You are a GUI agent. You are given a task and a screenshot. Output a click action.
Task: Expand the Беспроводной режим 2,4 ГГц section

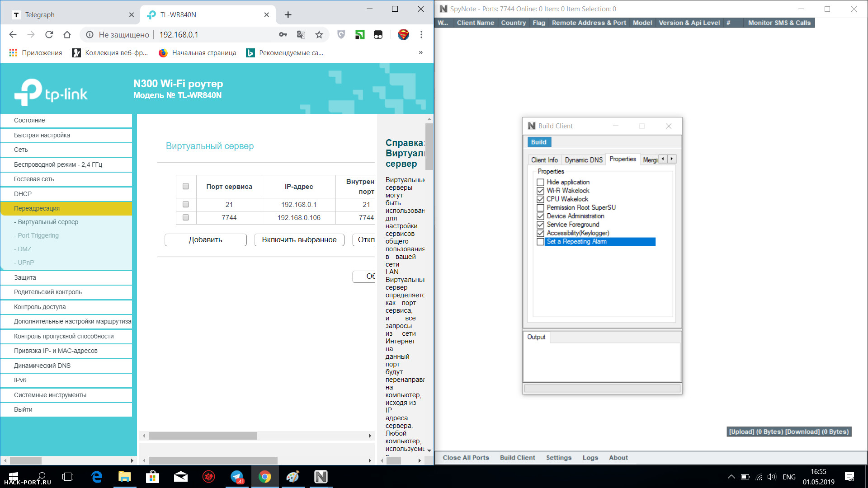pyautogui.click(x=66, y=164)
